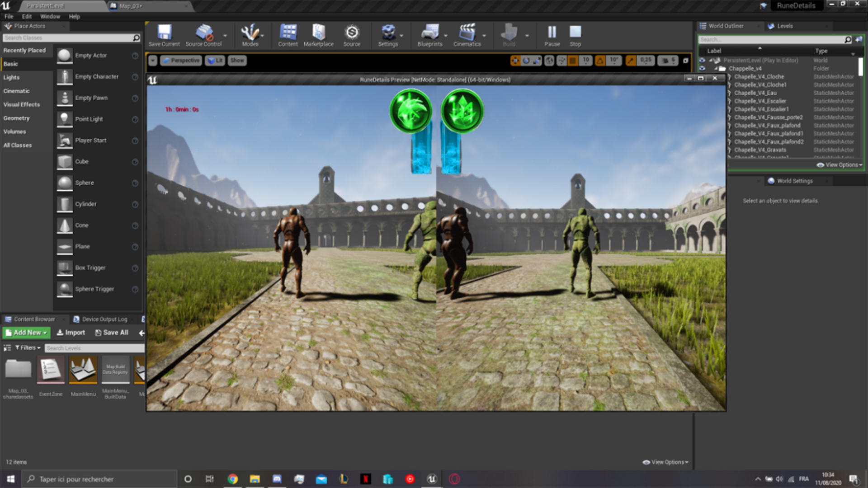Screen dimensions: 868x488
Task: Open World Outliner View Options
Action: pos(840,165)
